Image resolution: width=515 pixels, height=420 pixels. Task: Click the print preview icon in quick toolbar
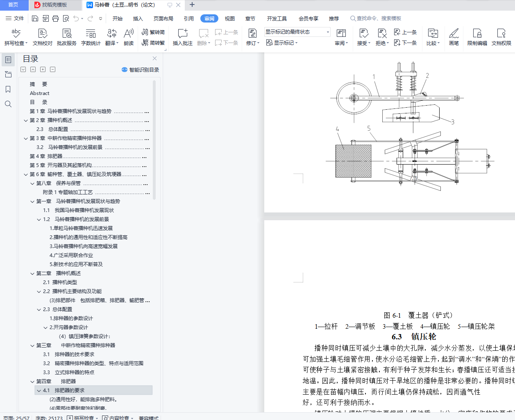point(66,18)
